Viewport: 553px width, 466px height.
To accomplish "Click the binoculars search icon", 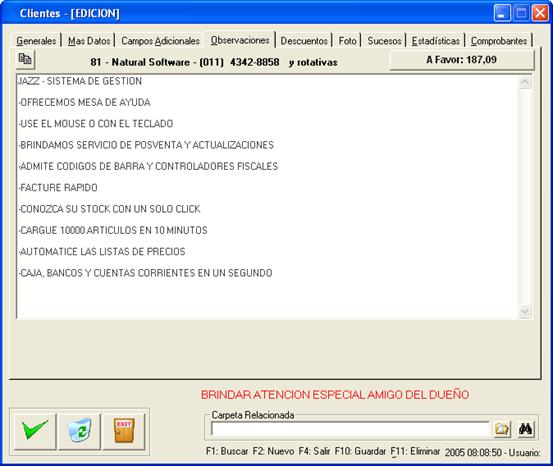I will coord(525,429).
